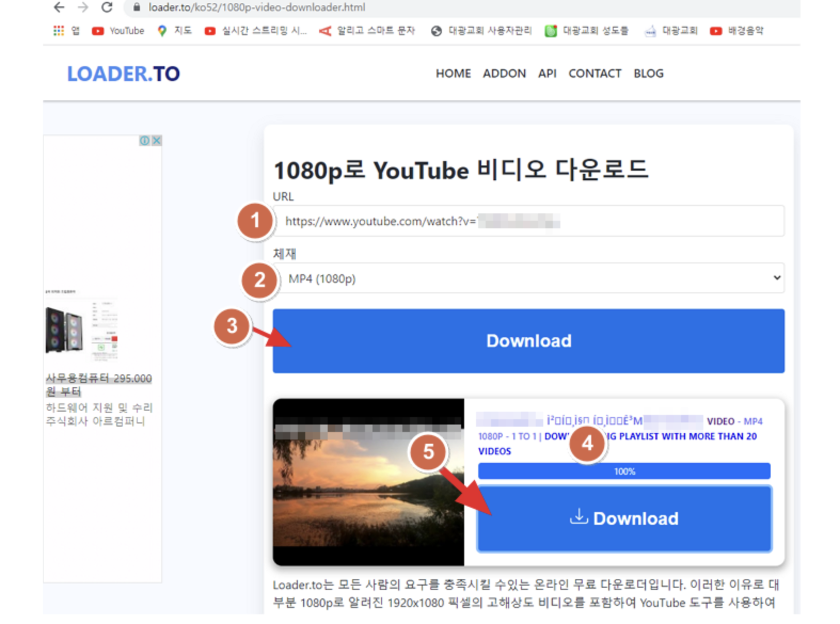
Task: Open the 사무용컴퓨터 295,000원 ad link
Action: 99,385
